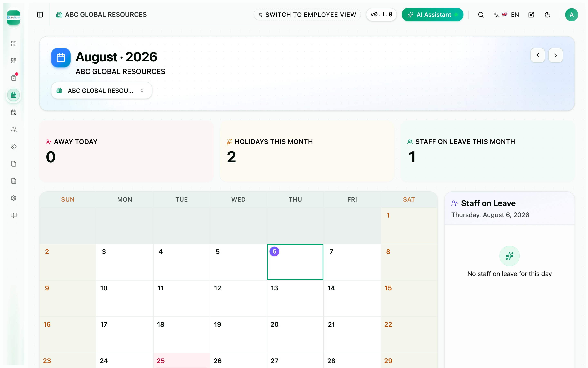Select August 17 on the calendar
This screenshot has height=368, width=588.
pyautogui.click(x=125, y=335)
